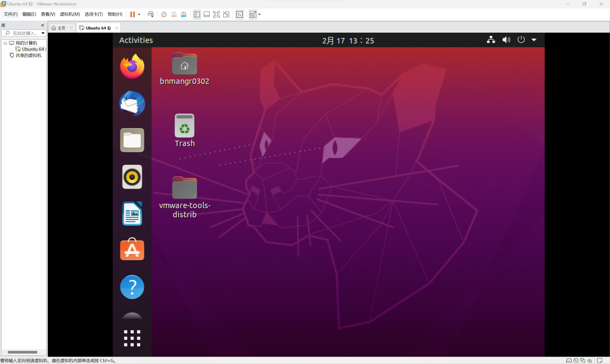Switch to the 主页 tab

(61, 28)
